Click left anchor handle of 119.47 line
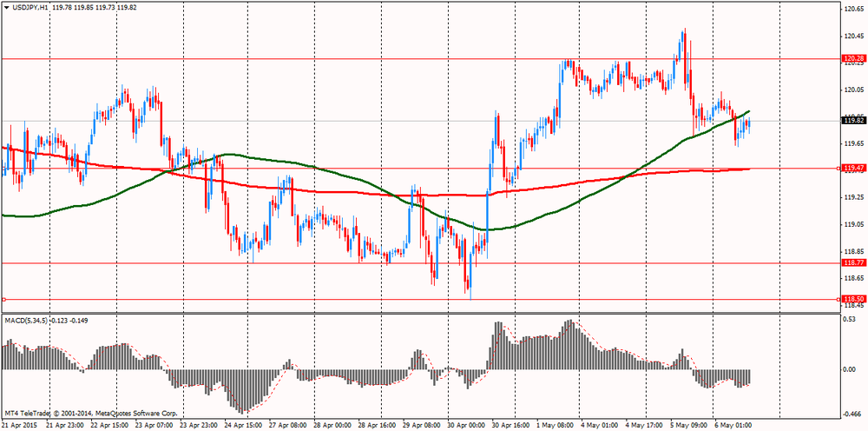Image resolution: width=868 pixels, height=431 pixels. point(837,169)
